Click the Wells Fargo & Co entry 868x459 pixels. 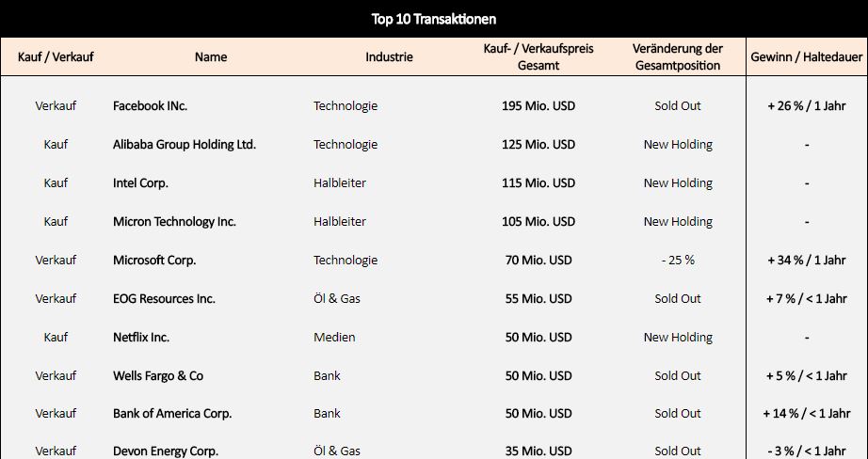158,376
